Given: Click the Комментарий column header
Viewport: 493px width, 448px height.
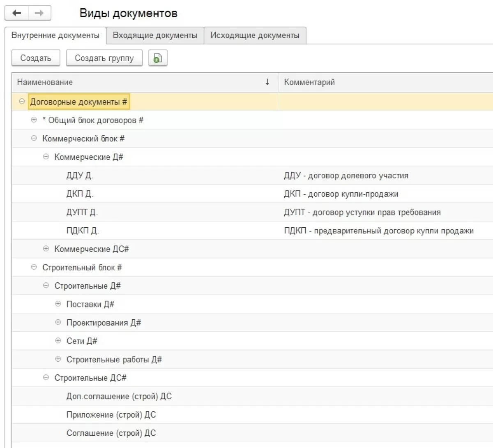Looking at the screenshot, I should [309, 82].
